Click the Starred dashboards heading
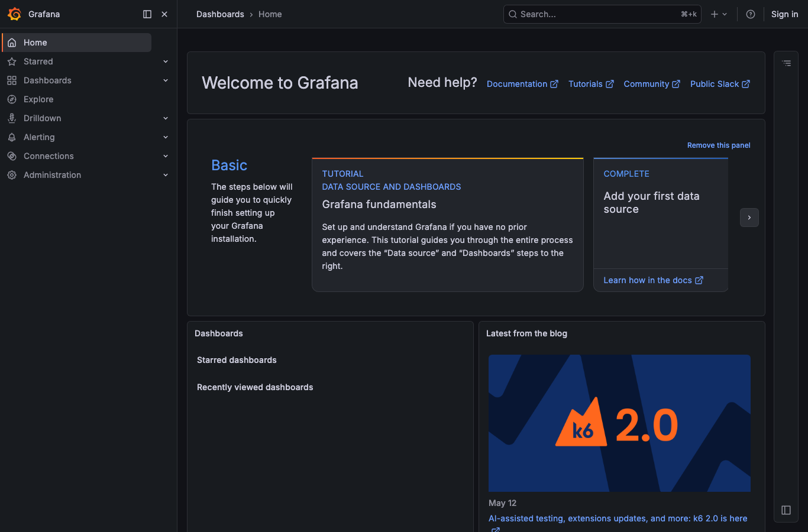The image size is (808, 532). [237, 360]
